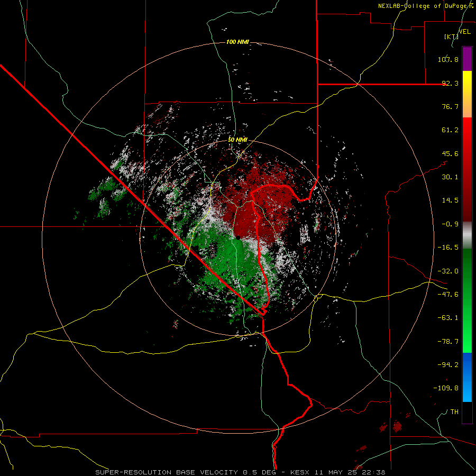
Task: Click the 92.3 velocity scale value
Action: tap(450, 83)
